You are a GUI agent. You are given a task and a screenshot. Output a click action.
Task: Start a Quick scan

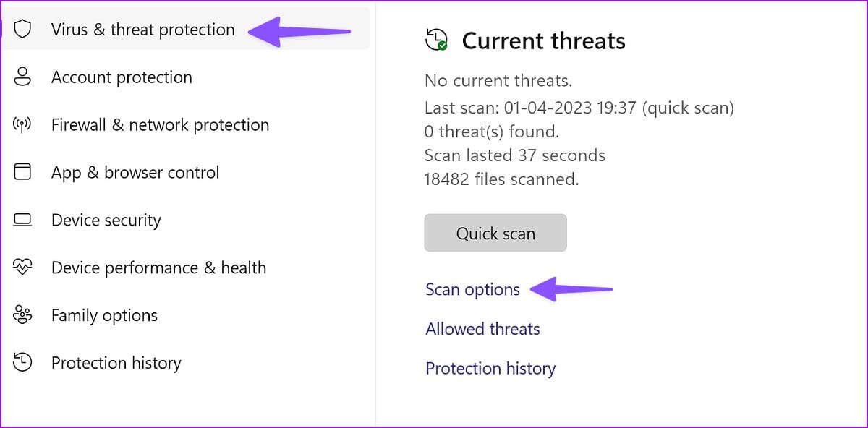[x=495, y=233]
